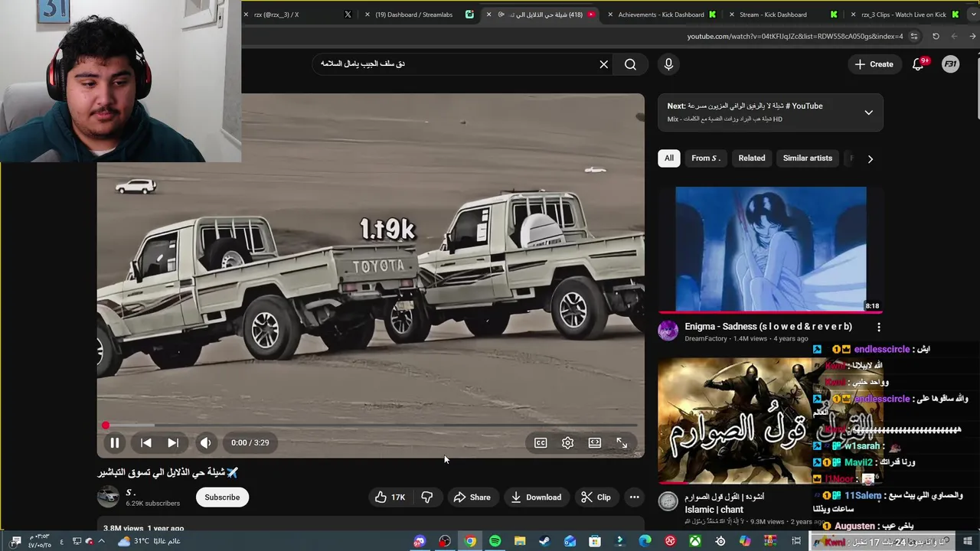Open the S. channel avatar
Image resolution: width=980 pixels, height=551 pixels.
[x=108, y=497]
